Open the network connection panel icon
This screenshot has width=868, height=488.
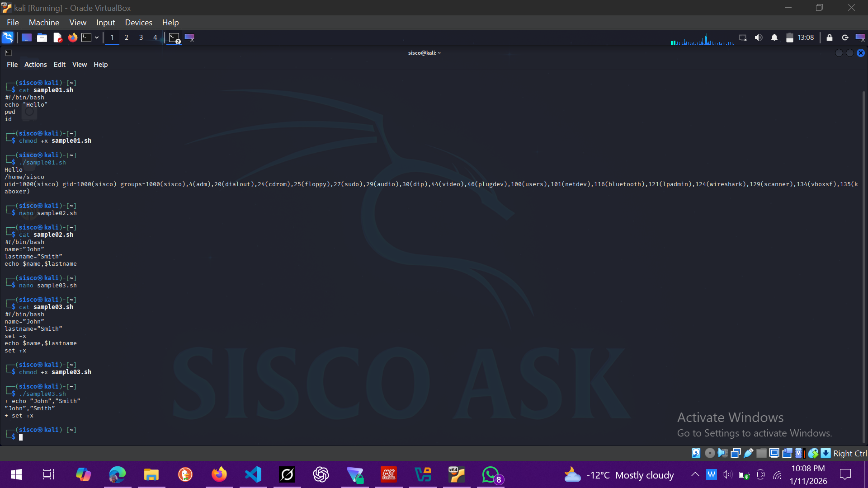coord(743,38)
